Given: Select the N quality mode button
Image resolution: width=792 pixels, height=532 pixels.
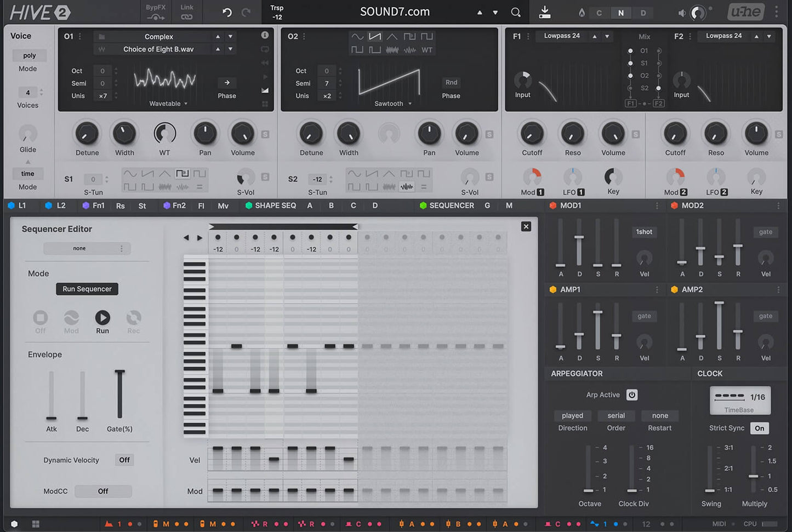Looking at the screenshot, I should tap(620, 13).
